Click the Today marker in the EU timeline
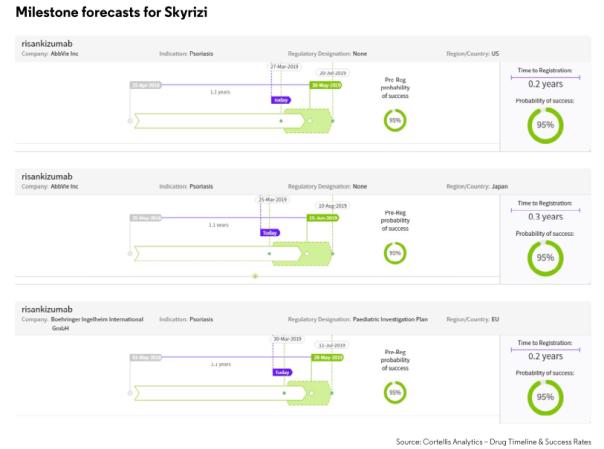Image resolution: width=604 pixels, height=449 pixels. pyautogui.click(x=282, y=372)
